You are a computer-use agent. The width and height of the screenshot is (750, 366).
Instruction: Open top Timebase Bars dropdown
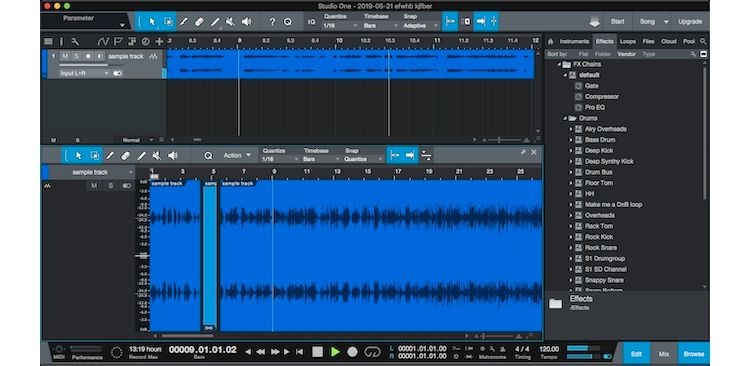point(381,26)
